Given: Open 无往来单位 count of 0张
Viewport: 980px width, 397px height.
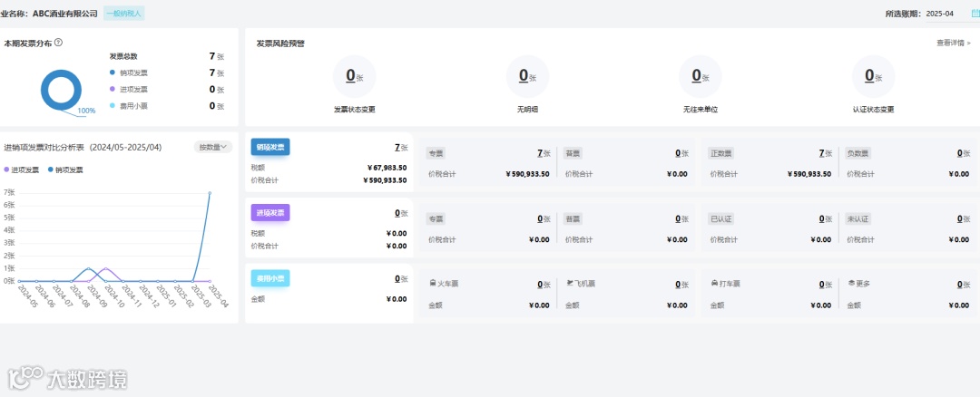Looking at the screenshot, I should (700, 76).
